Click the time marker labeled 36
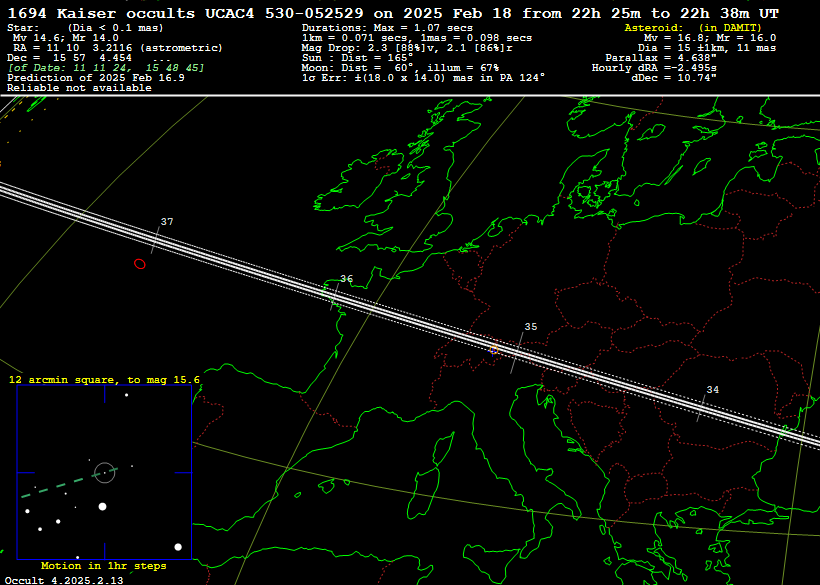This screenshot has height=585, width=820. (x=347, y=279)
